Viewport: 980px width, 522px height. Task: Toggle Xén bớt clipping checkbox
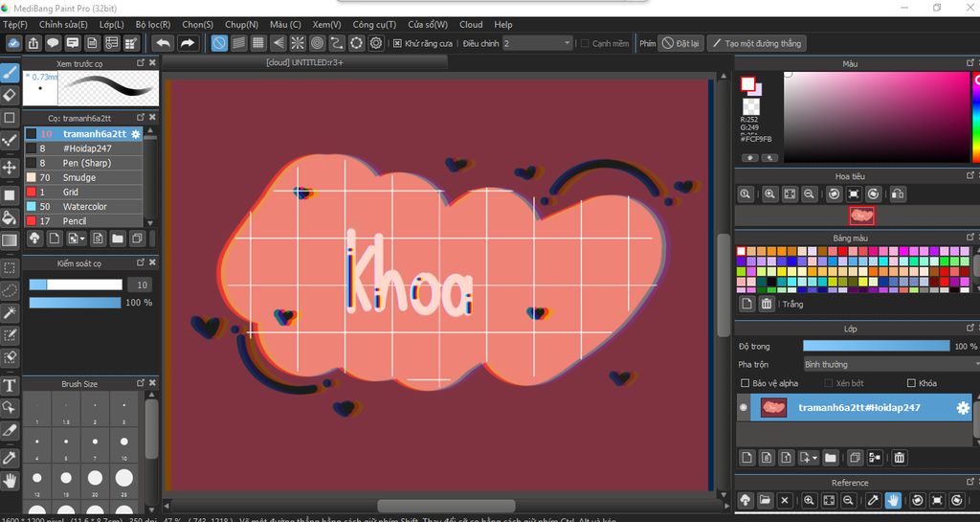point(829,382)
